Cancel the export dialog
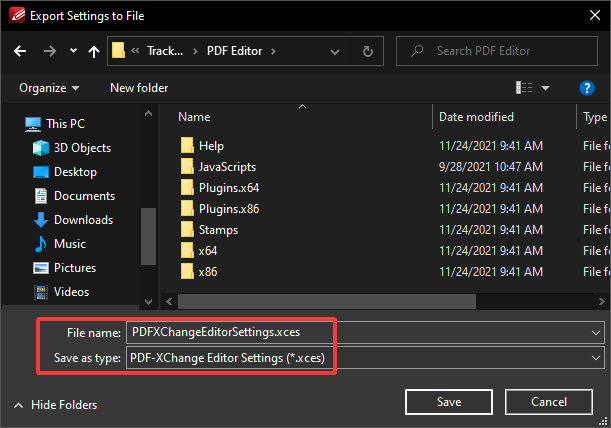 pos(549,402)
